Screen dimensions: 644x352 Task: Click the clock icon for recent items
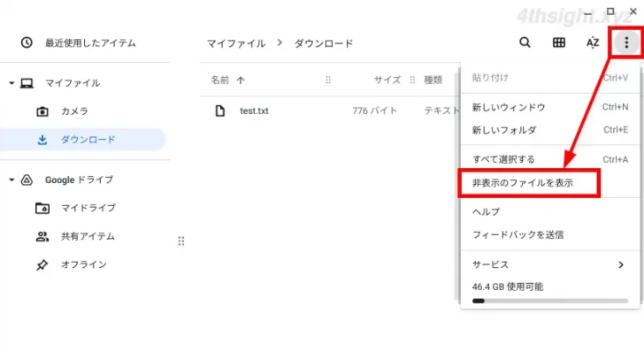pyautogui.click(x=27, y=42)
